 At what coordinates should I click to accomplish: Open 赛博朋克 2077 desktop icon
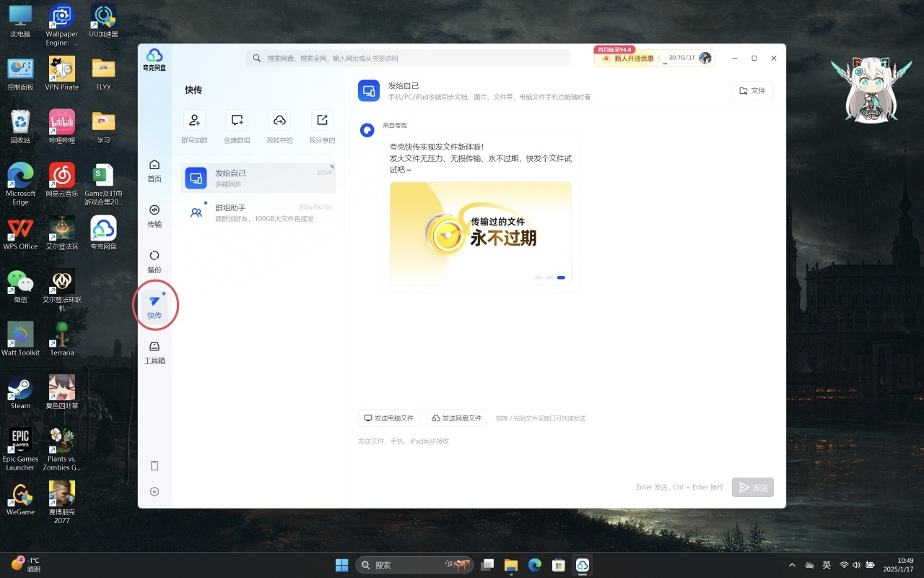[x=62, y=503]
